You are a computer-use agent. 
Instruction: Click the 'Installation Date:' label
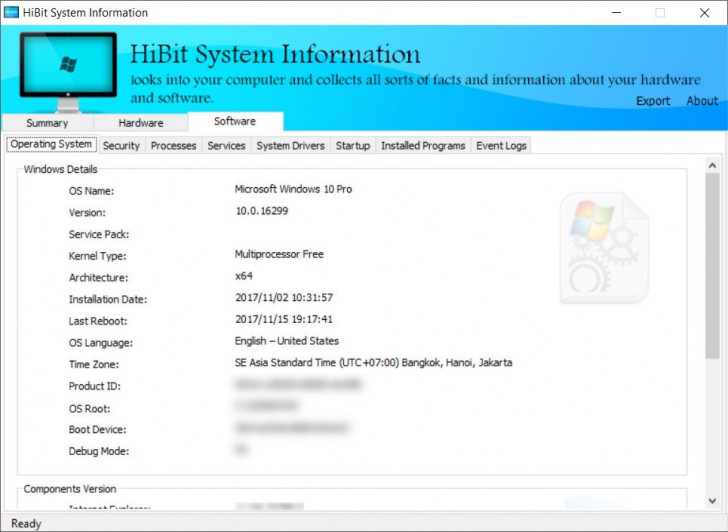click(x=108, y=300)
